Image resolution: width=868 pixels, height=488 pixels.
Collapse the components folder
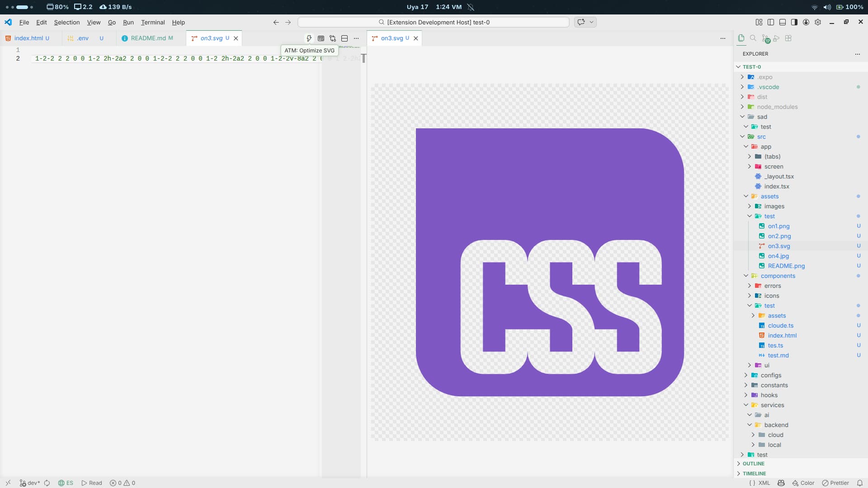tap(778, 276)
